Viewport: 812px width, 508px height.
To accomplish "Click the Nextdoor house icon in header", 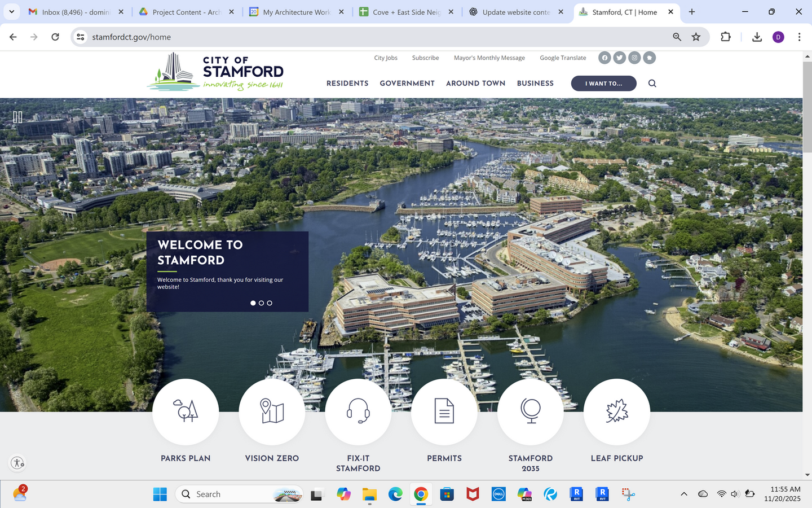I will pyautogui.click(x=650, y=58).
